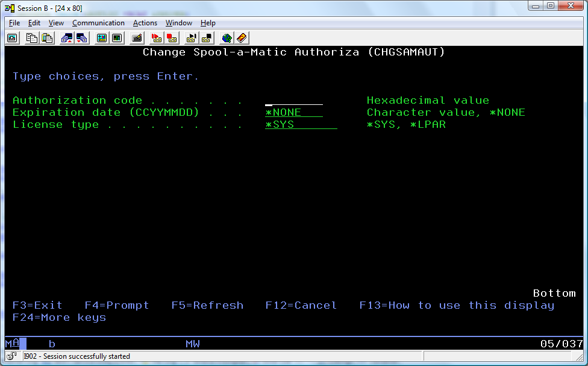
Task: Click the 'Type choices, press Enter.' text
Action: (106, 76)
